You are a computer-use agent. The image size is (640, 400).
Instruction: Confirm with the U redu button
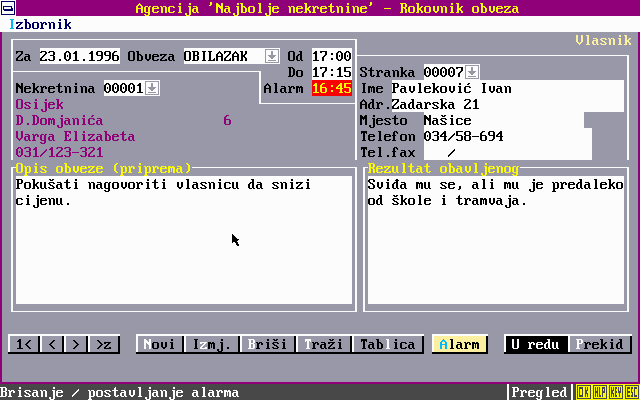coord(536,344)
